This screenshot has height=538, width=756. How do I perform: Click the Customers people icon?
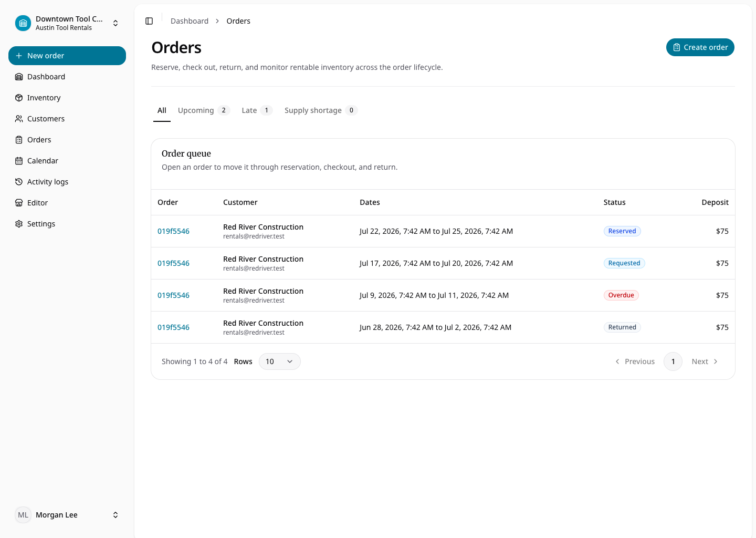pyautogui.click(x=19, y=119)
